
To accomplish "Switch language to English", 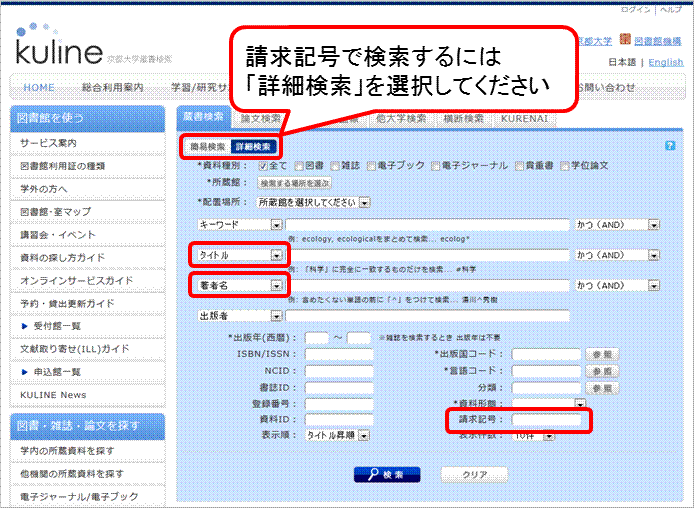I will coord(666,62).
